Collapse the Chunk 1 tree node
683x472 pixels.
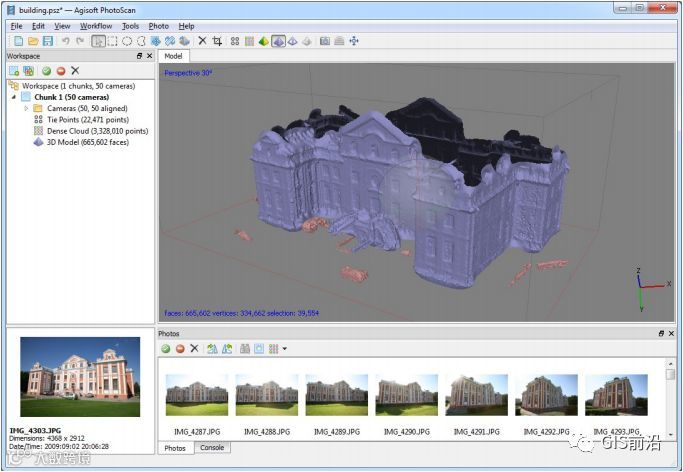(x=14, y=97)
